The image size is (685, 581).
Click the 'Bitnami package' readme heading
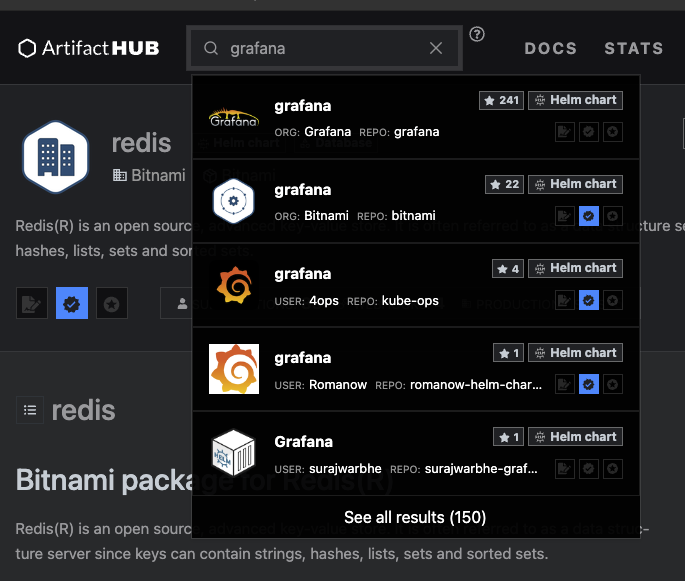[x=104, y=480]
